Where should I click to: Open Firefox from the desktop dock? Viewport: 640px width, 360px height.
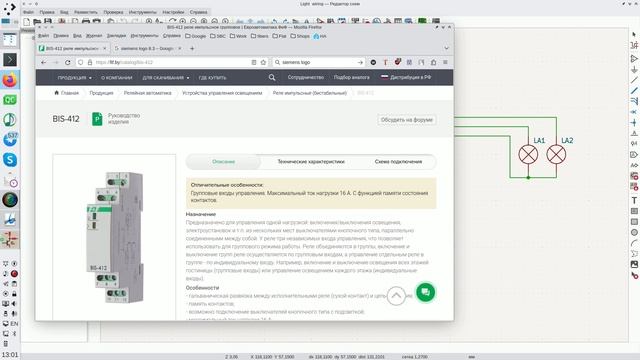(10, 80)
